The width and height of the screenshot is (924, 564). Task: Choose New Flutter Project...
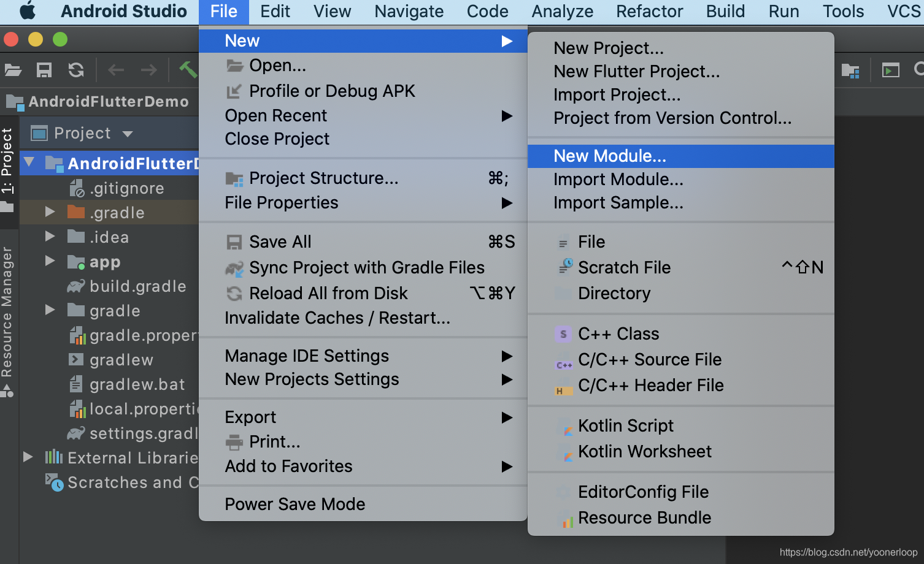click(636, 72)
